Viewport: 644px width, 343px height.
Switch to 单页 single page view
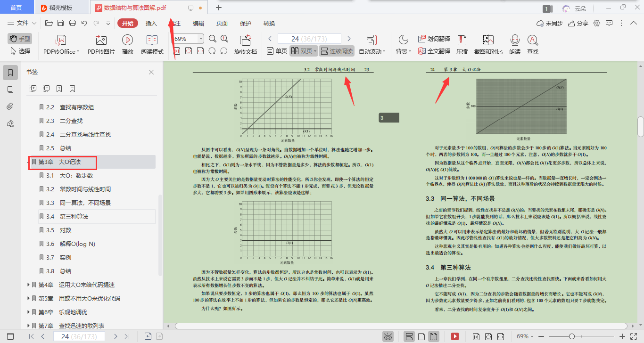(x=277, y=51)
